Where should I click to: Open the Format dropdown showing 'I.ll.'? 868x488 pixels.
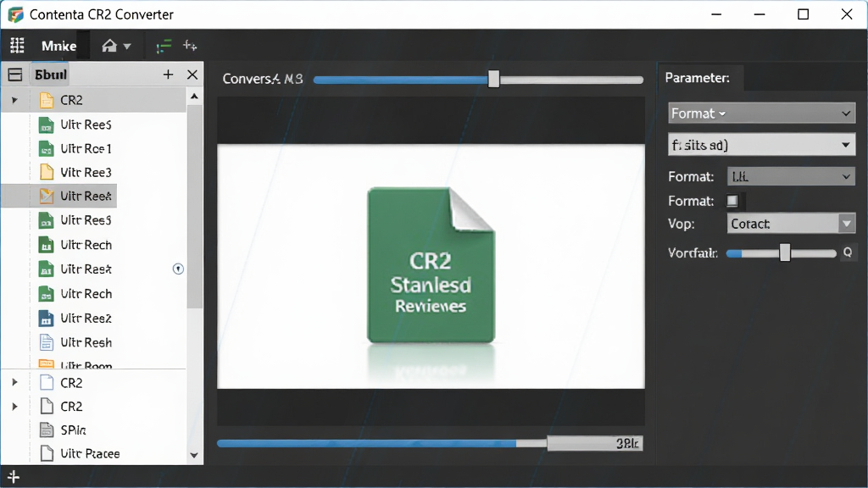pyautogui.click(x=791, y=176)
